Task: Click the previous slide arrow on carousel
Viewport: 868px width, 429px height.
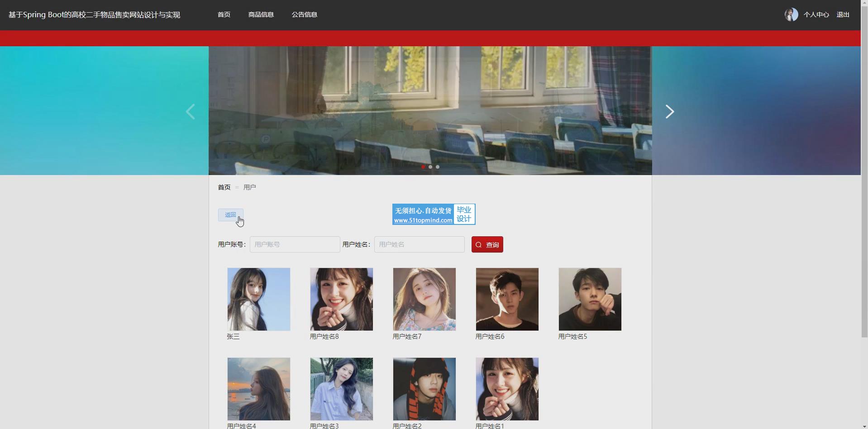Action: (x=191, y=111)
